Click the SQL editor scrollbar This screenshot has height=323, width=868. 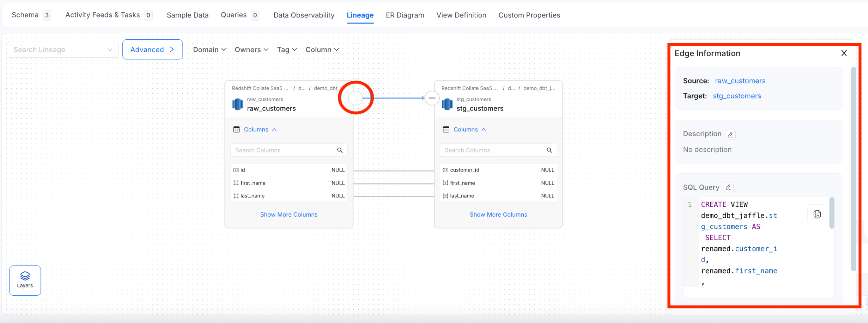pos(832,213)
